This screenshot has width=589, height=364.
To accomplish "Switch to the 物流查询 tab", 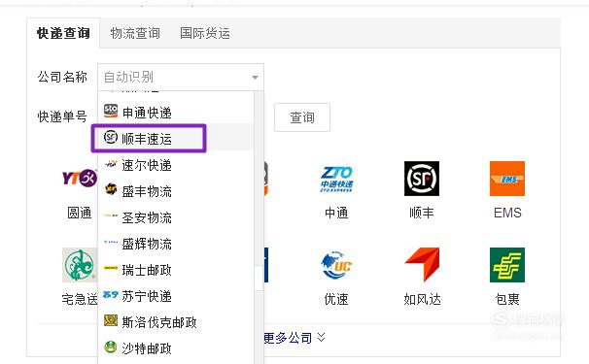I will tap(135, 33).
